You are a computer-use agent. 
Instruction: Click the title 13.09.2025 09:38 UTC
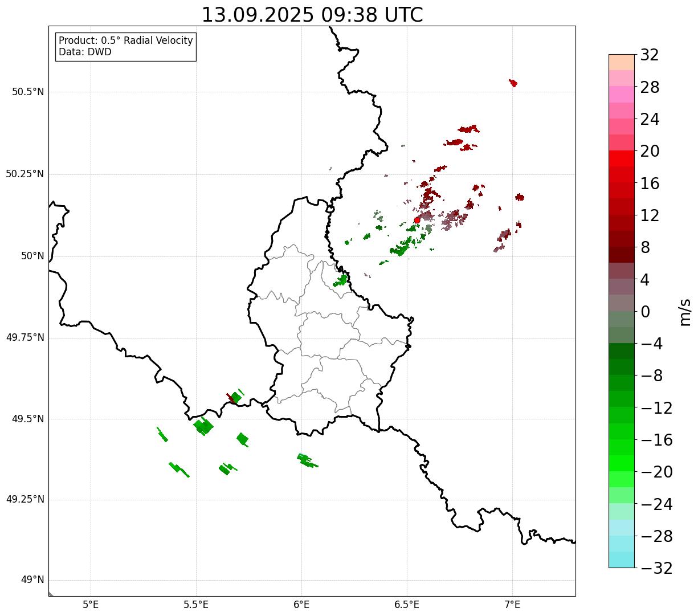coord(312,15)
